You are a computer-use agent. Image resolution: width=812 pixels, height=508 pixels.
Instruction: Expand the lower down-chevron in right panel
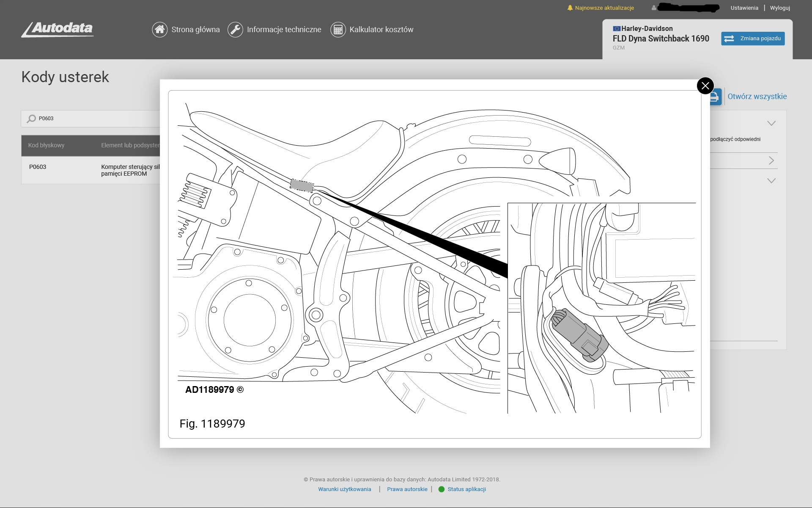point(771,181)
